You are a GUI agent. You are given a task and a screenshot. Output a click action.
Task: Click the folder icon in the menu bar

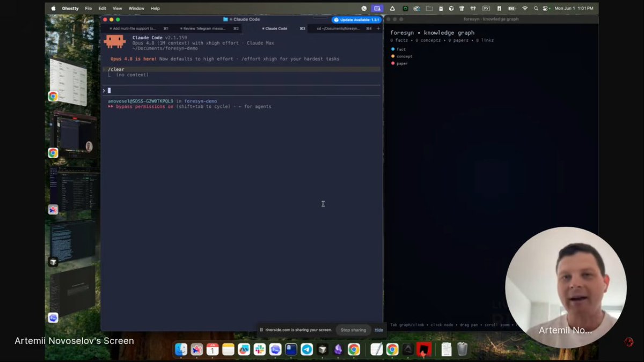tap(429, 9)
